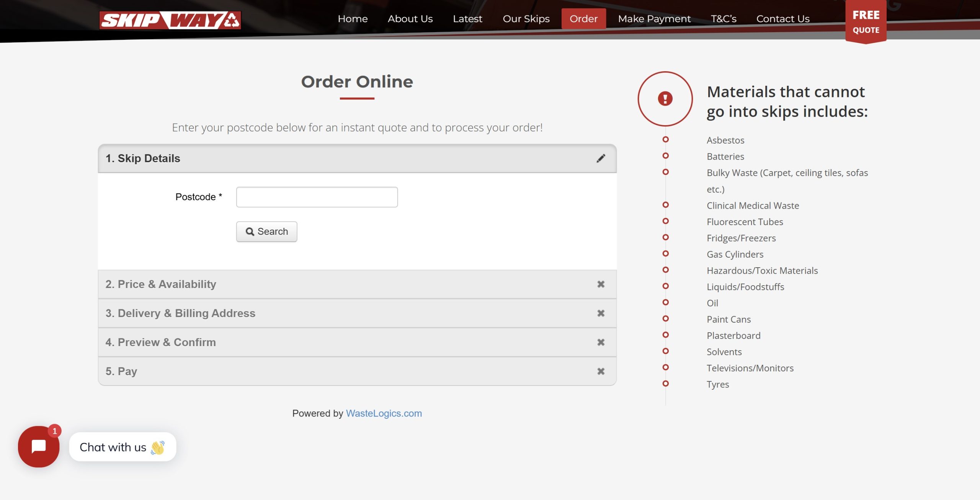Expand the Price & Availability section
Viewport: 980px width, 500px height.
coord(161,284)
